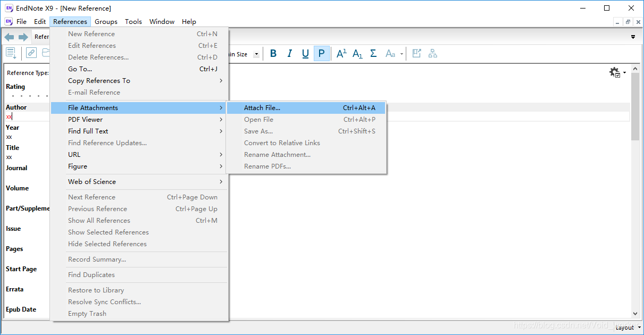Expand PDF Viewer submenu
The image size is (644, 335).
click(x=139, y=120)
